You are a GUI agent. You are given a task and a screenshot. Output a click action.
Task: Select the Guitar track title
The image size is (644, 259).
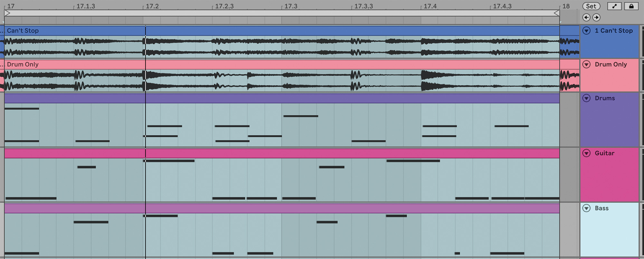(x=604, y=153)
